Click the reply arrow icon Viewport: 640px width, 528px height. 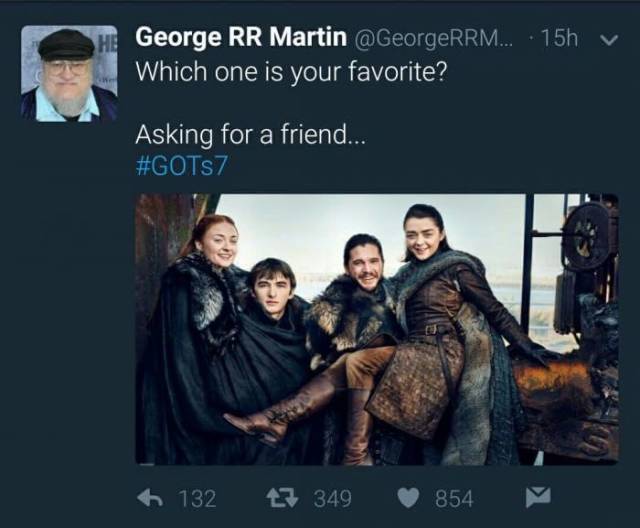[x=150, y=497]
